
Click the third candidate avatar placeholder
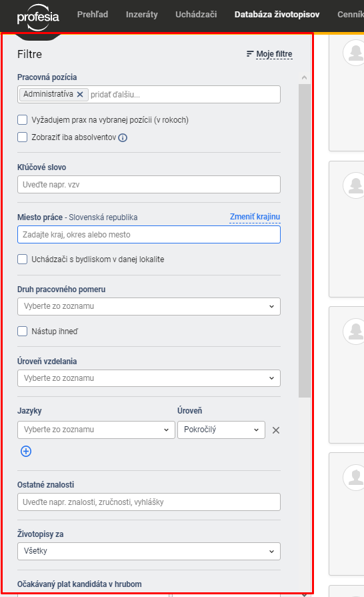click(355, 332)
